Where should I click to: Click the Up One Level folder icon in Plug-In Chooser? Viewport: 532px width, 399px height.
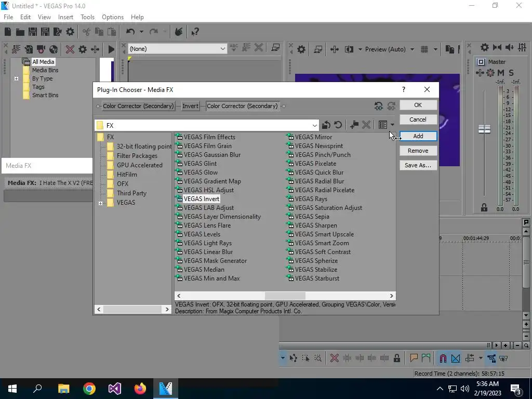pos(326,125)
